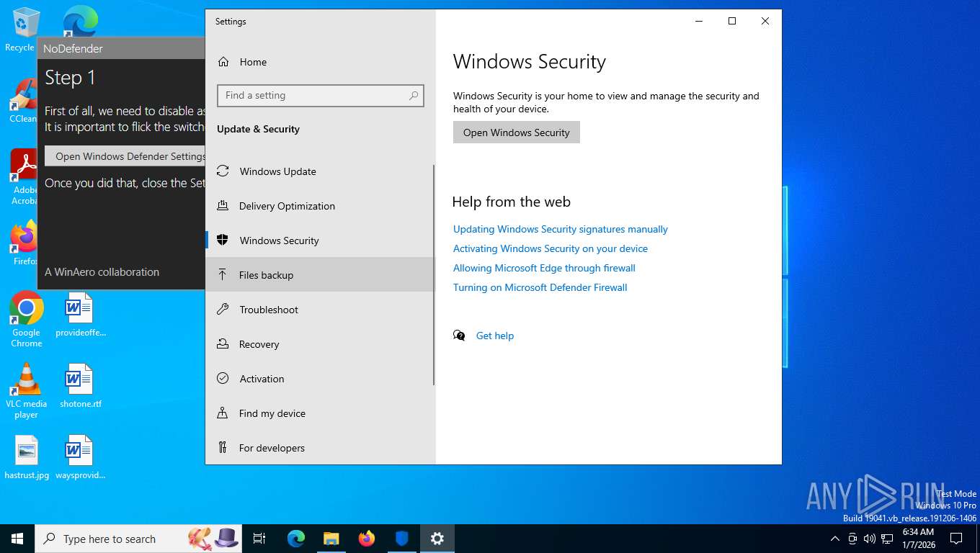
Task: Click the NoDefender window title bar
Action: coord(121,48)
